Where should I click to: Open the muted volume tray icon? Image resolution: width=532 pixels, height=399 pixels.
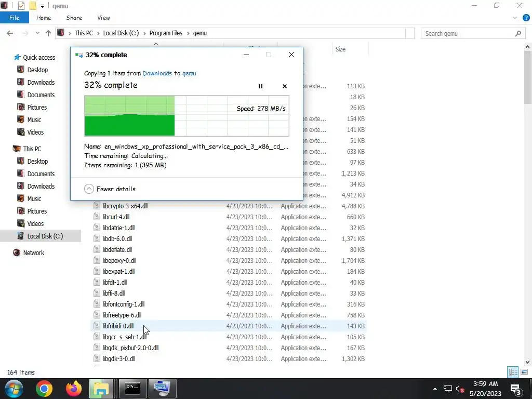tap(460, 389)
